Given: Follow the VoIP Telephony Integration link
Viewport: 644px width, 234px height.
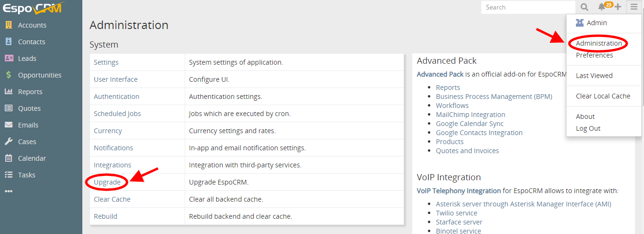Looking at the screenshot, I should click(459, 191).
